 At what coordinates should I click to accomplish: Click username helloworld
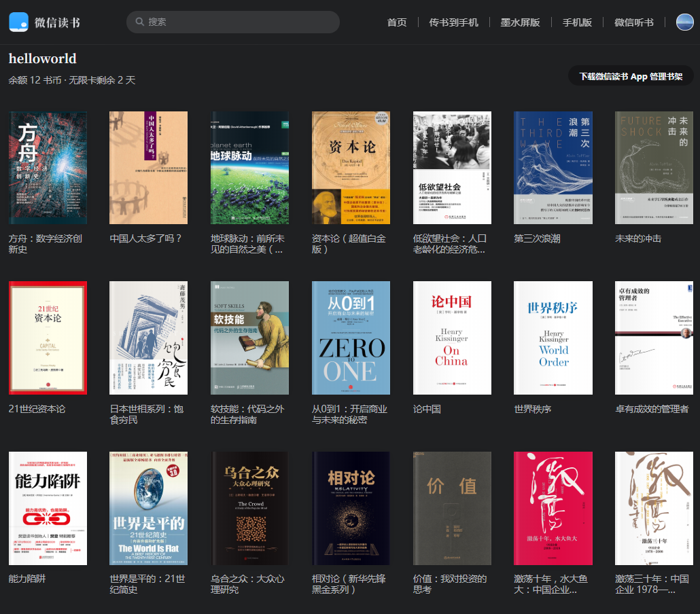(x=43, y=58)
